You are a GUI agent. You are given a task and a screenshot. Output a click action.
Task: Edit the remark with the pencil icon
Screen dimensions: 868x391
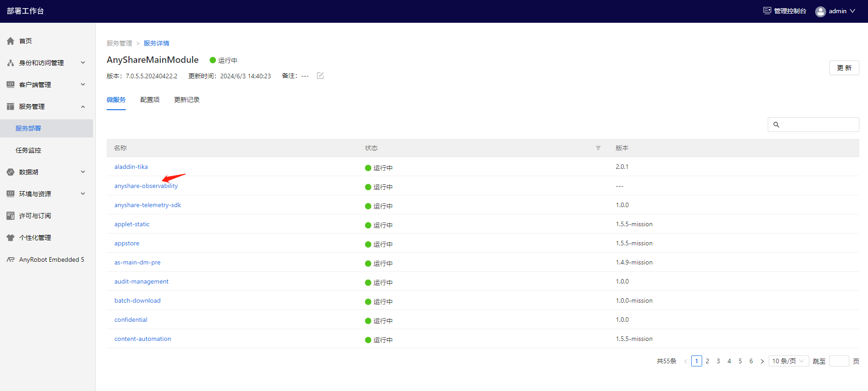click(x=320, y=76)
